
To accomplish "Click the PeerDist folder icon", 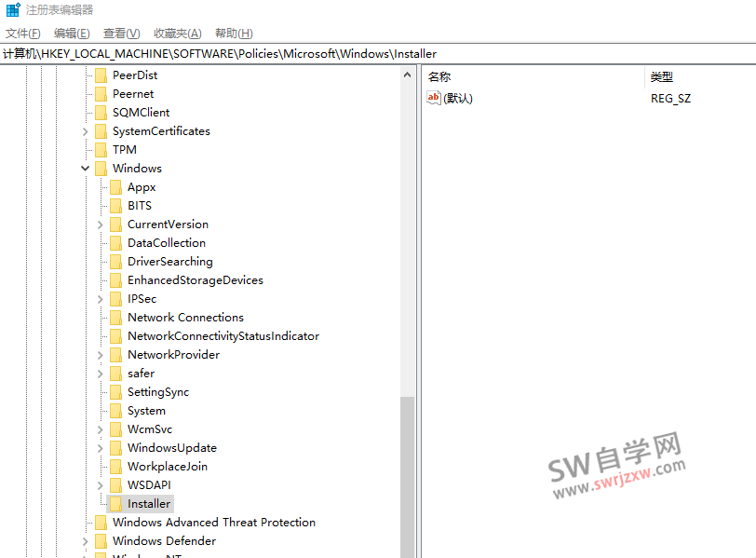I will click(x=101, y=75).
